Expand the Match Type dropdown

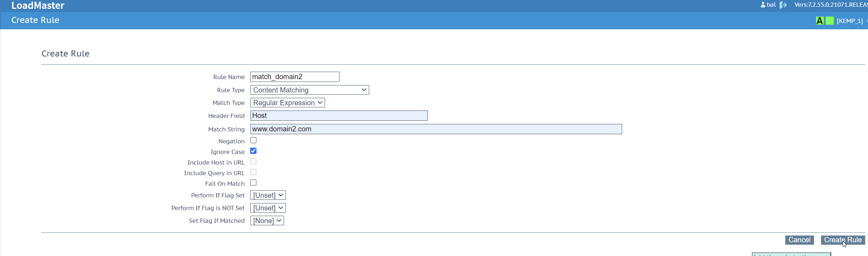tap(288, 103)
